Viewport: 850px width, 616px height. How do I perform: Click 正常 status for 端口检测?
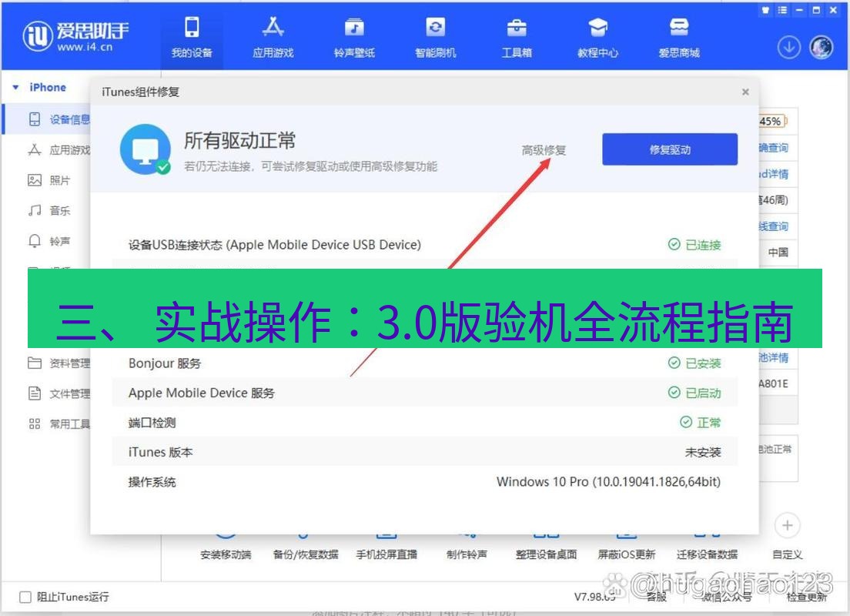pyautogui.click(x=708, y=423)
